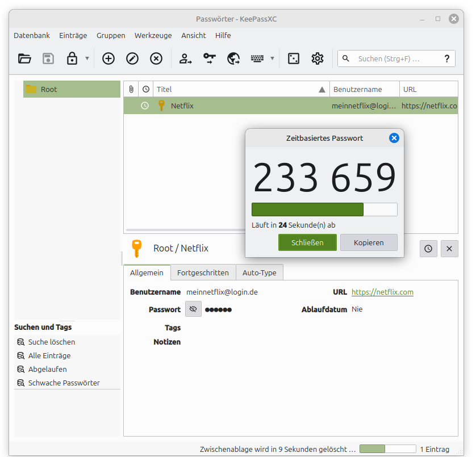Open the https://netflix.com link
Viewport: 476px width, 457px height.
[382, 292]
